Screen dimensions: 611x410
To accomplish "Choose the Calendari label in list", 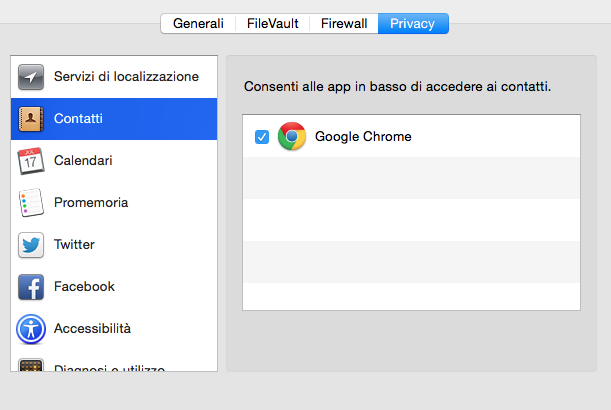I will click(x=83, y=161).
